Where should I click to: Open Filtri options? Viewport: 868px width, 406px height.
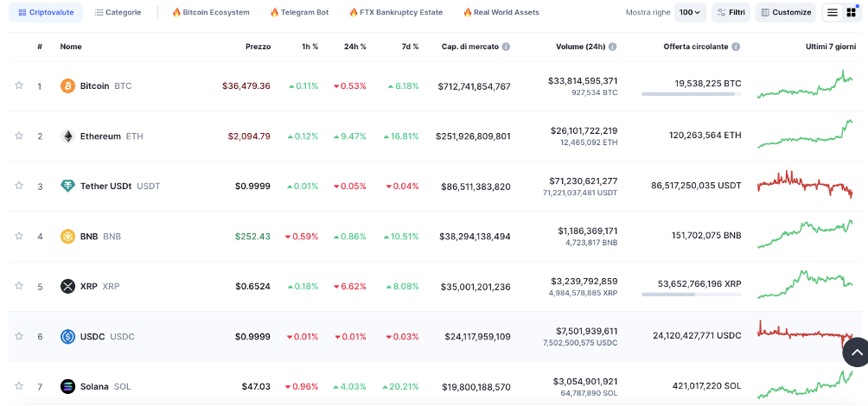pos(731,12)
